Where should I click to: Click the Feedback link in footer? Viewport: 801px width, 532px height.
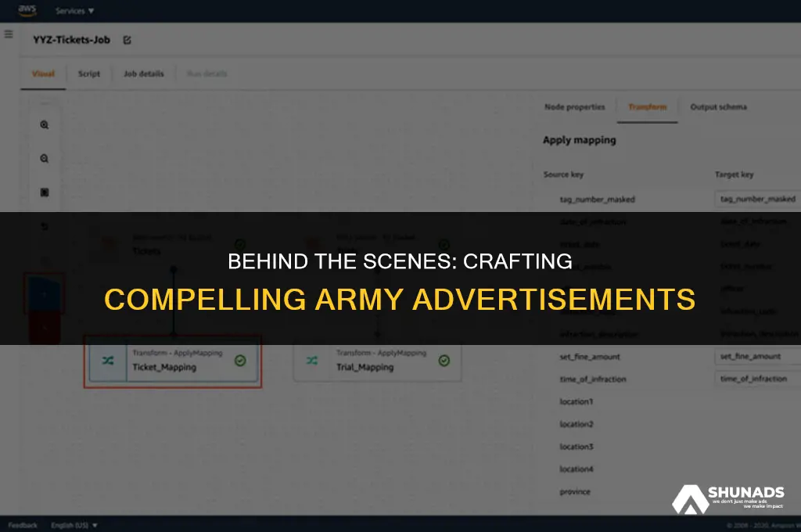click(x=23, y=526)
